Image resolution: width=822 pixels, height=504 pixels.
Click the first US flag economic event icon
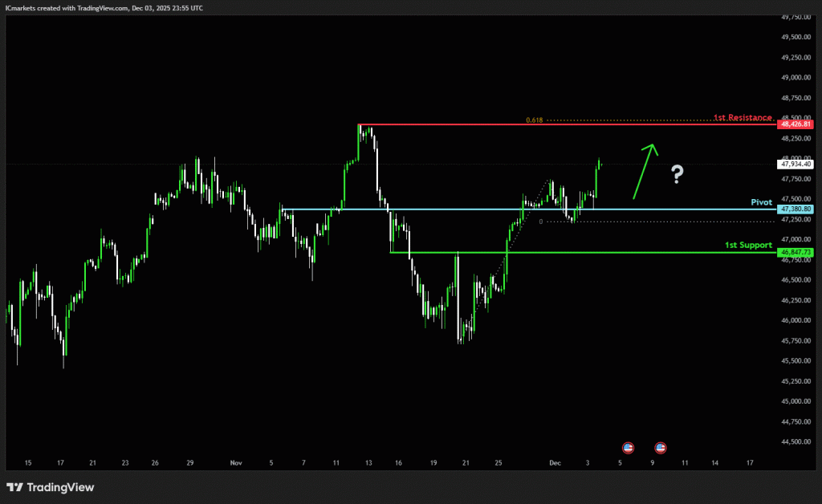point(628,446)
